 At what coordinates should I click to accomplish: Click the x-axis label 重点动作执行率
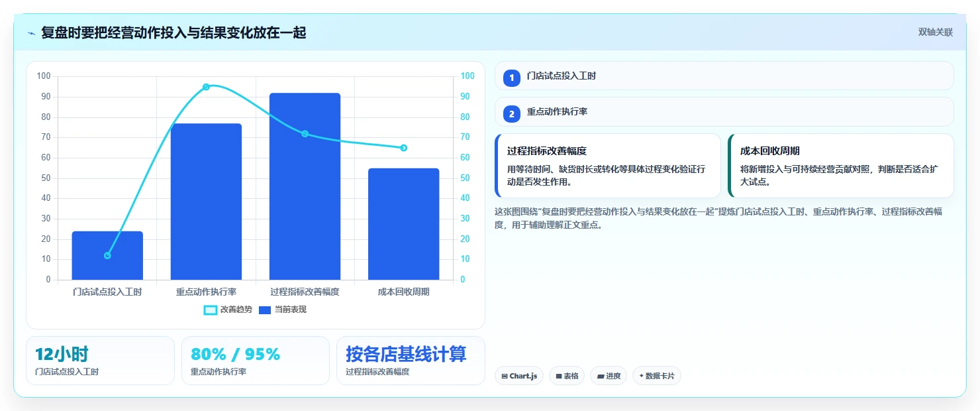click(206, 292)
